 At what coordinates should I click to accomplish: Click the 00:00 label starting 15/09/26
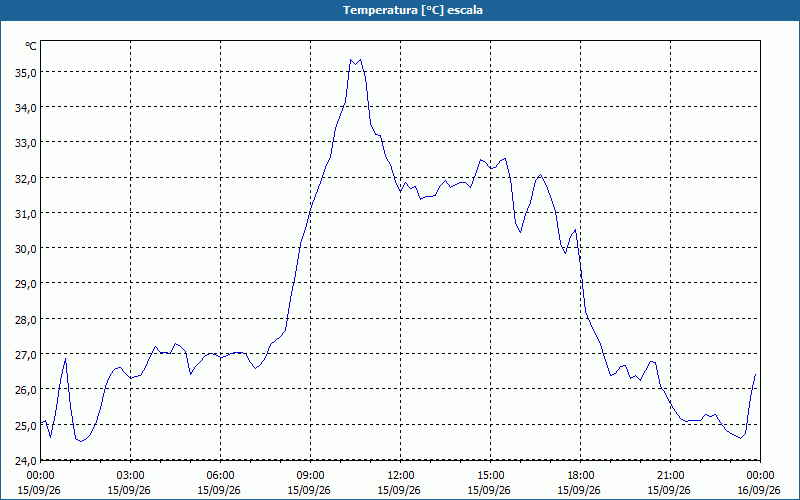[40, 476]
